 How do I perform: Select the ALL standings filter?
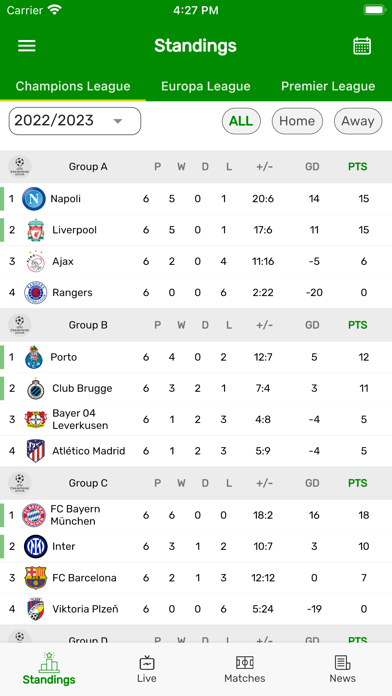pos(241,121)
